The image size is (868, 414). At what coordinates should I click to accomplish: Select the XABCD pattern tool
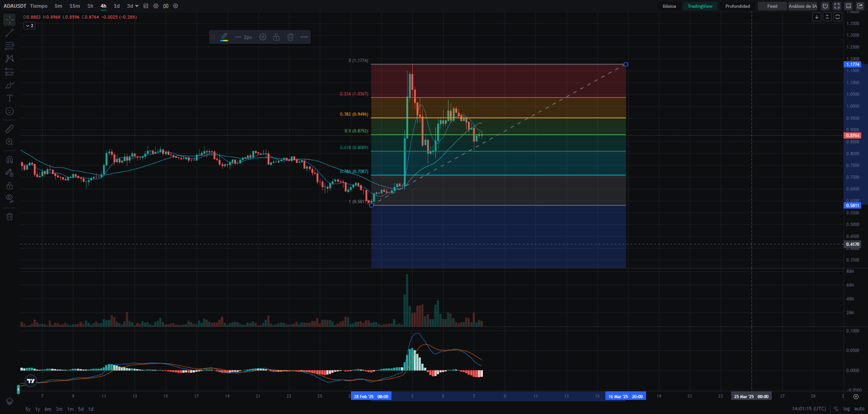pos(10,59)
